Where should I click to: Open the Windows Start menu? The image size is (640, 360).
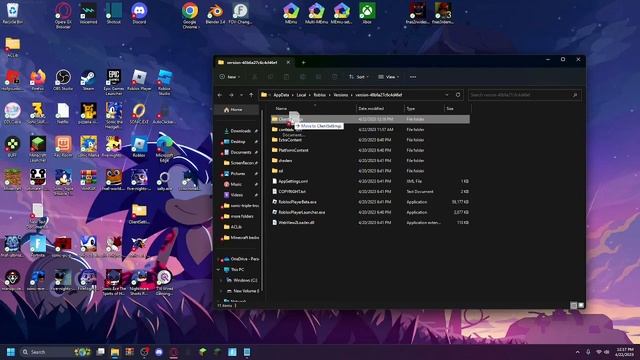pos(11,352)
